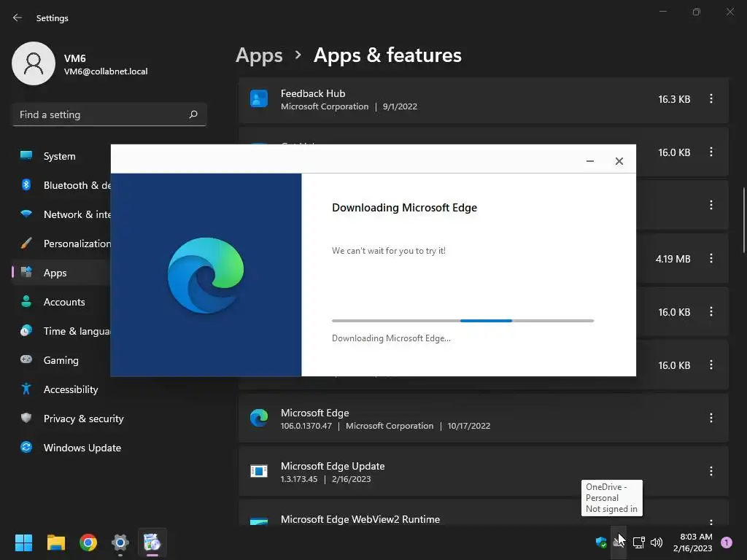Viewport: 747px width, 560px height.
Task: Click the OneDrive tray icon
Action: [618, 542]
